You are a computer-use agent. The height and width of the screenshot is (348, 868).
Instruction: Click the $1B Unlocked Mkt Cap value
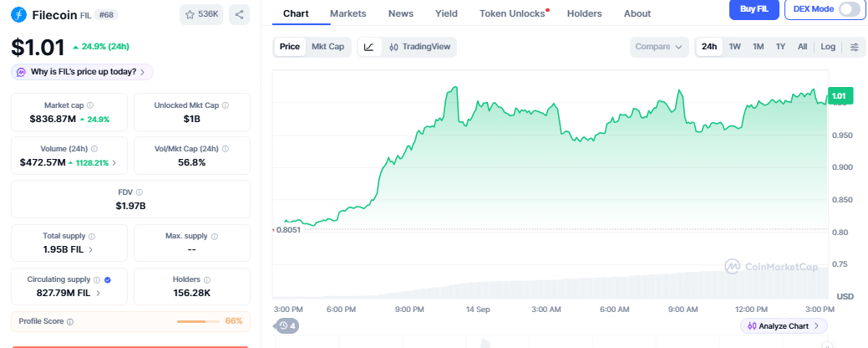pos(191,119)
